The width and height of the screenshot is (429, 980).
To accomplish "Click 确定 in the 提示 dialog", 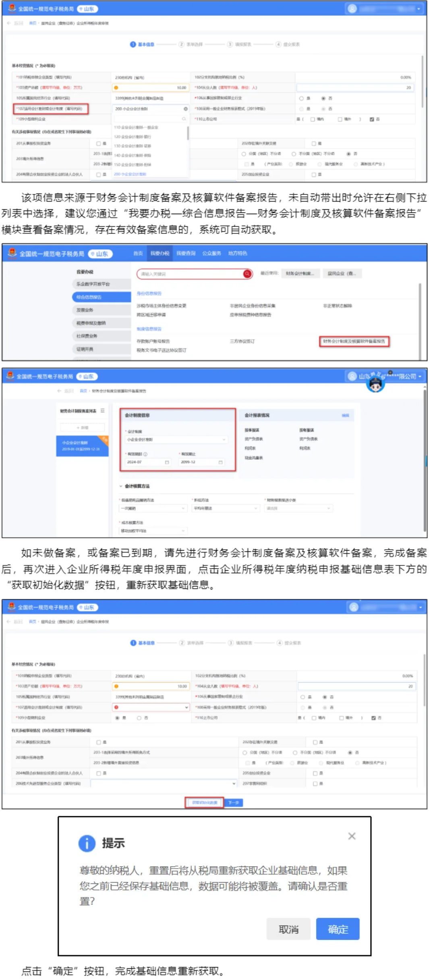I will 337,929.
